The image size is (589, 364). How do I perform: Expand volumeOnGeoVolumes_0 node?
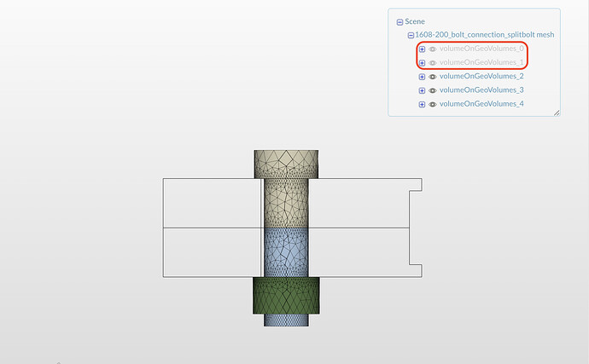422,49
